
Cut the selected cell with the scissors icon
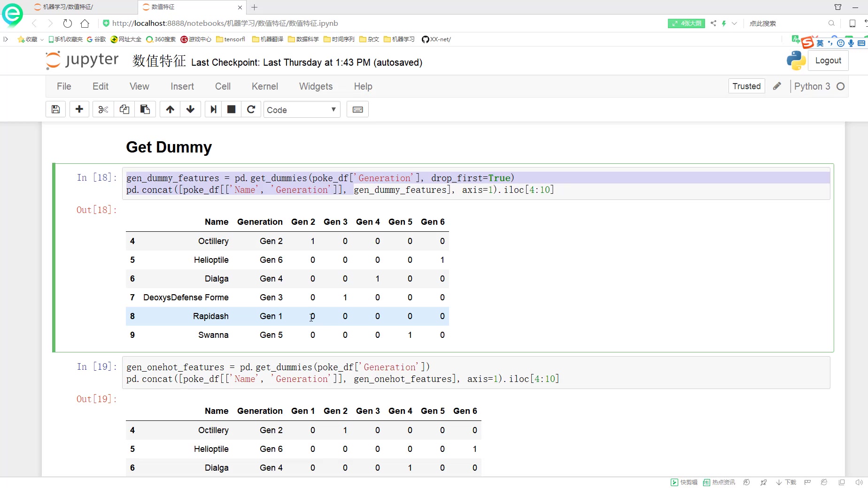coord(103,109)
